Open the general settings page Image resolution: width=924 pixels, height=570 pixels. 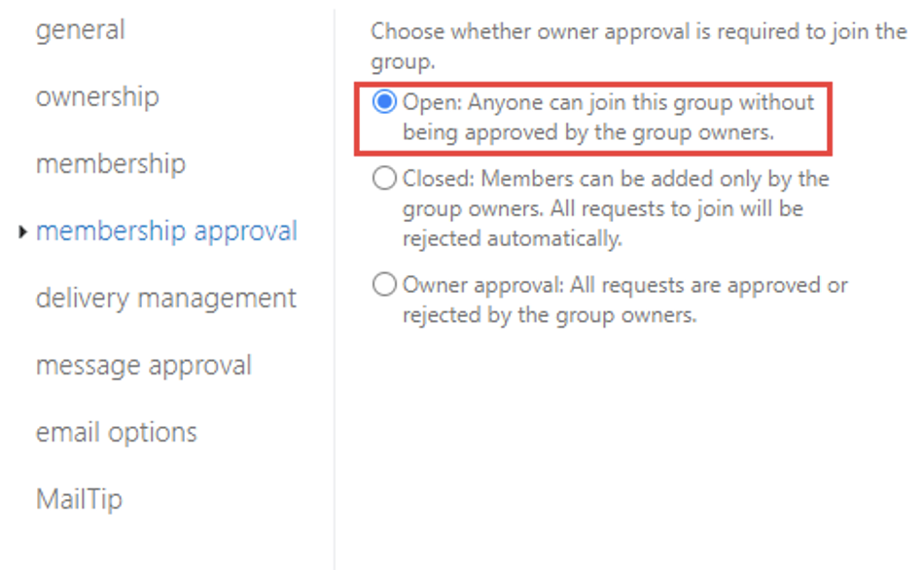tap(80, 29)
